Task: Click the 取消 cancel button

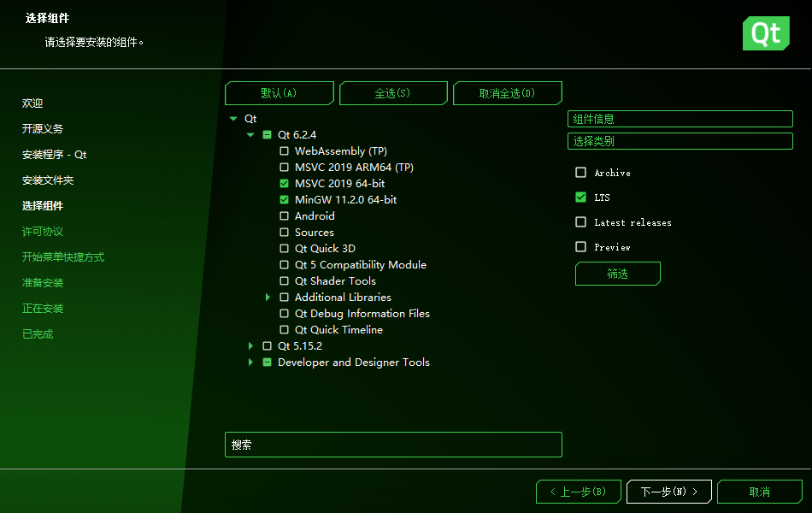Action: click(x=760, y=492)
